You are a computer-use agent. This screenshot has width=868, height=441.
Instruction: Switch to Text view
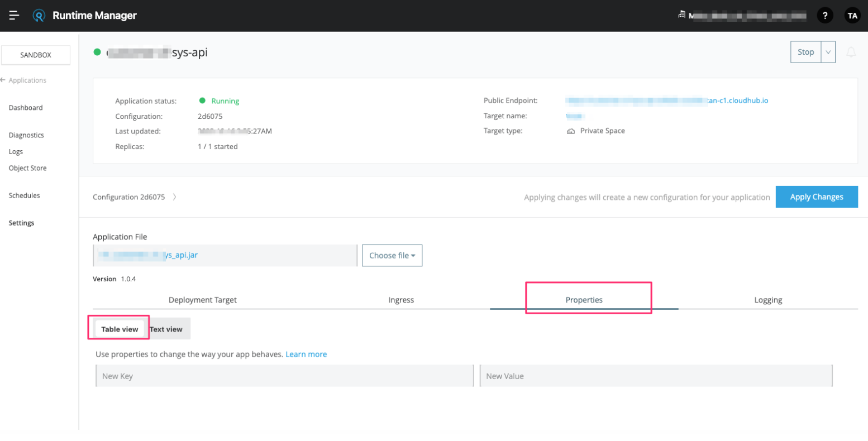coord(168,329)
